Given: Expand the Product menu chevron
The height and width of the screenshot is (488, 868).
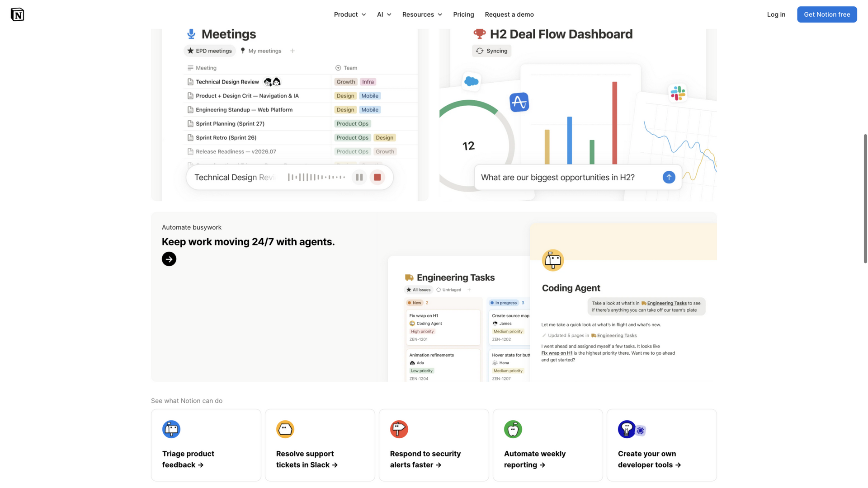Looking at the screenshot, I should (x=363, y=14).
